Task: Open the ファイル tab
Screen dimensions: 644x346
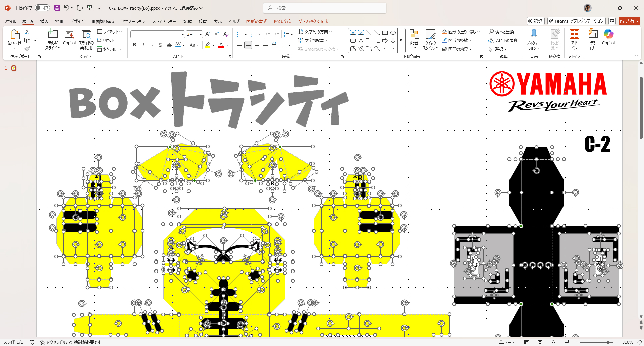Action: pyautogui.click(x=10, y=21)
